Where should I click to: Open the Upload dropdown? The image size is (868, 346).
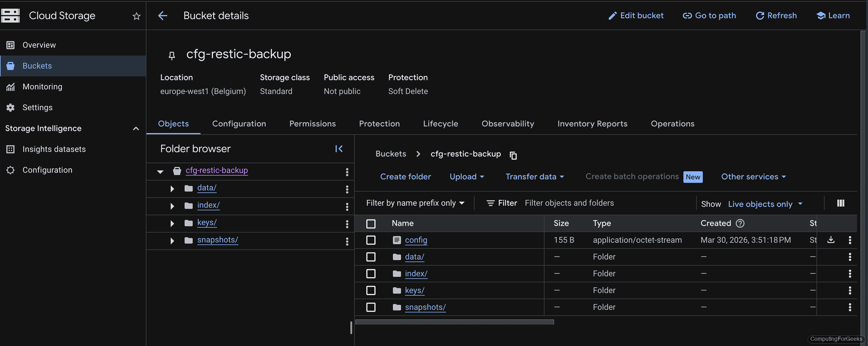467,176
